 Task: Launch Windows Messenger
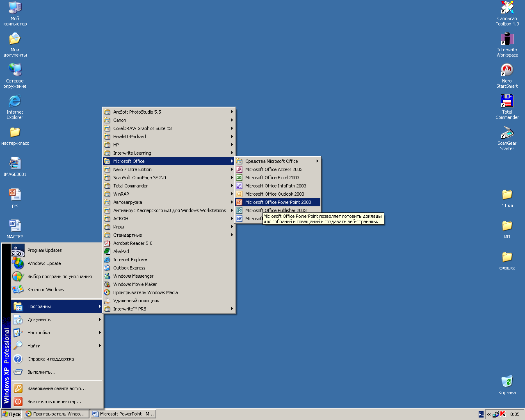click(169, 276)
